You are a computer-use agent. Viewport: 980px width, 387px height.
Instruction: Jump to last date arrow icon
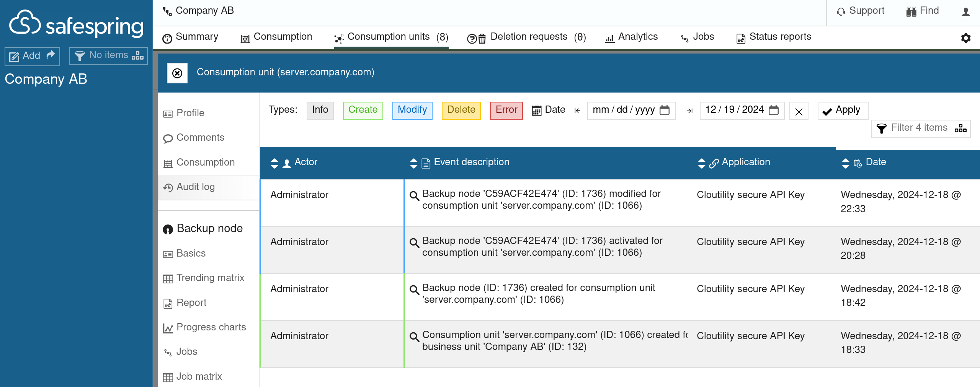(690, 111)
